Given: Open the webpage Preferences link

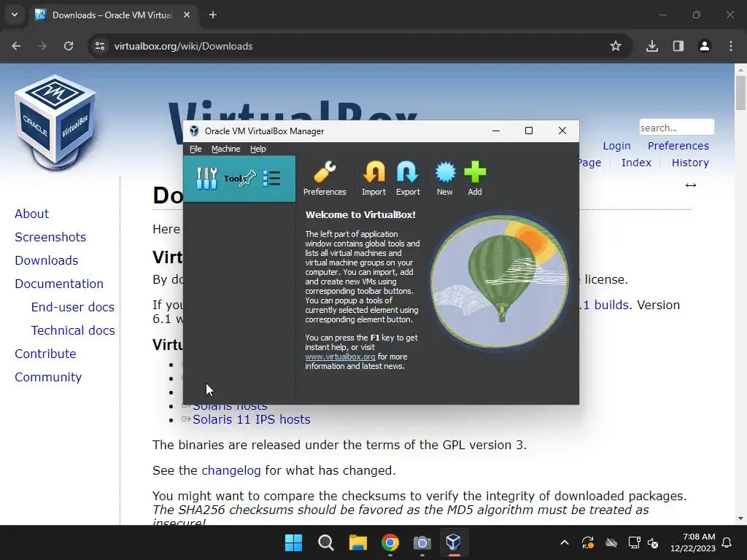Looking at the screenshot, I should pyautogui.click(x=678, y=146).
